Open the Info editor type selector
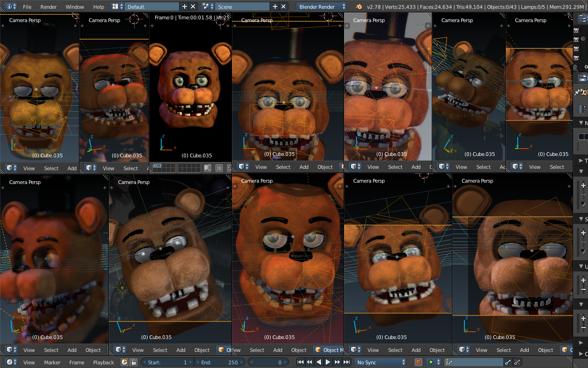588x368 pixels. pyautogui.click(x=11, y=6)
